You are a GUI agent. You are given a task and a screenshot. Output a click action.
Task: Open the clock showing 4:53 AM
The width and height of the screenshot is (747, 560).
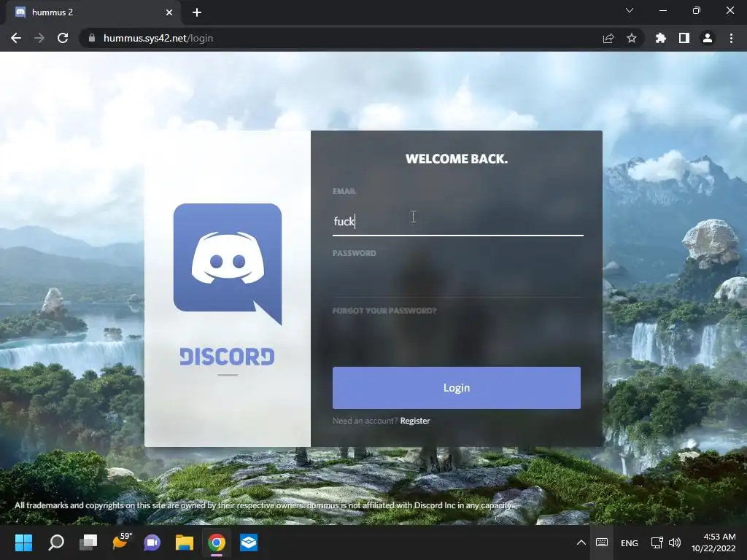[713, 542]
